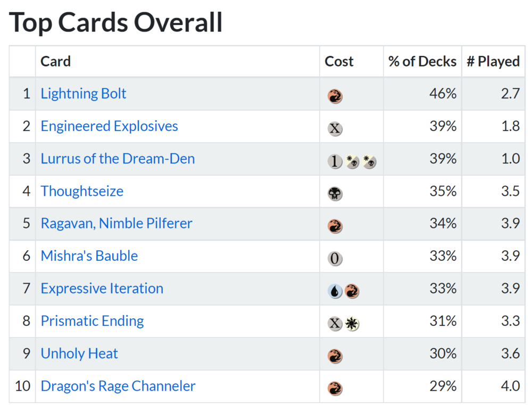Image resolution: width=532 pixels, height=411 pixels.
Task: Click the generic 1 mana icon for Lurrus
Action: [x=335, y=161]
